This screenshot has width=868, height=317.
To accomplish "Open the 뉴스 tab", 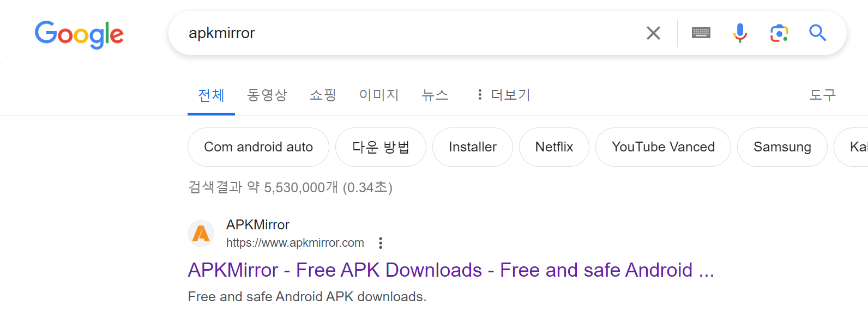I will [435, 95].
